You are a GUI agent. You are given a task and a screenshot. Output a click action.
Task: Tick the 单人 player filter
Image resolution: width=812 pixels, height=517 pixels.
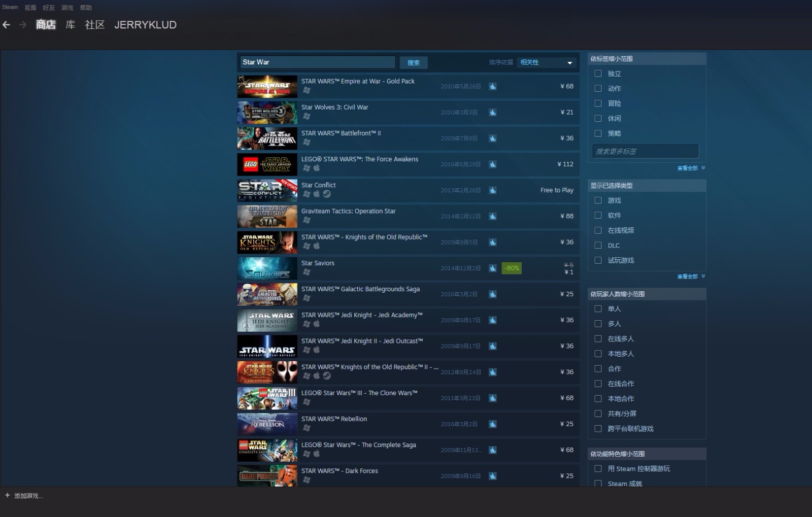598,308
